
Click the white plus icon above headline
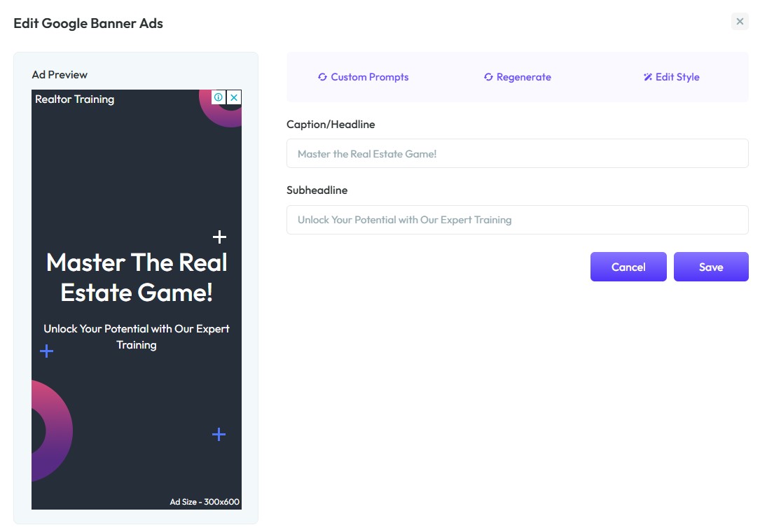click(x=219, y=237)
